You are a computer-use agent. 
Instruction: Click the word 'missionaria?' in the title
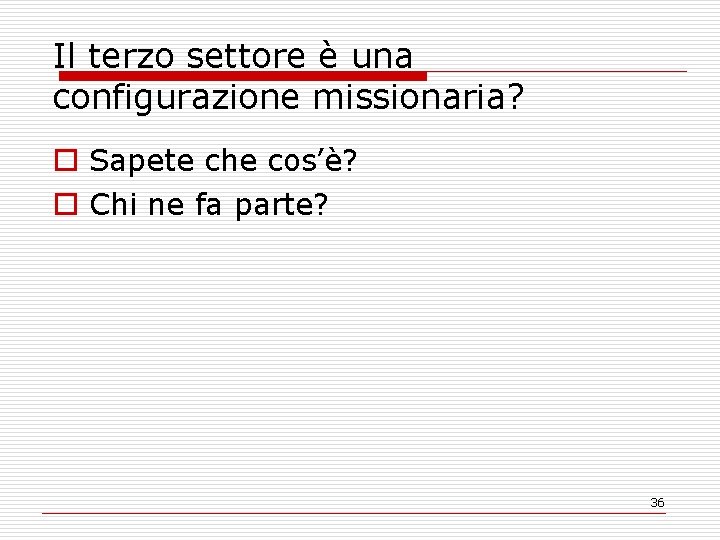coord(418,96)
